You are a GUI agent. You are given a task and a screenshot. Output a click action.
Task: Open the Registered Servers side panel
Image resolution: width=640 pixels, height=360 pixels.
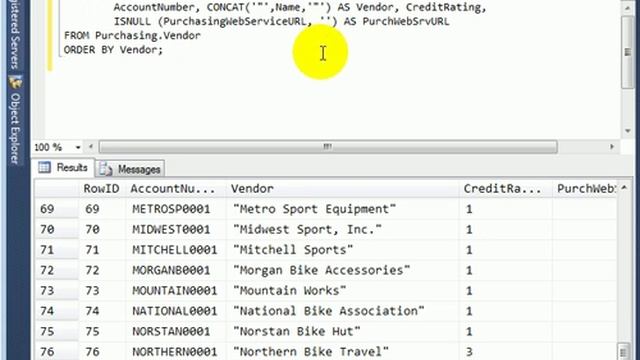pos(15,34)
